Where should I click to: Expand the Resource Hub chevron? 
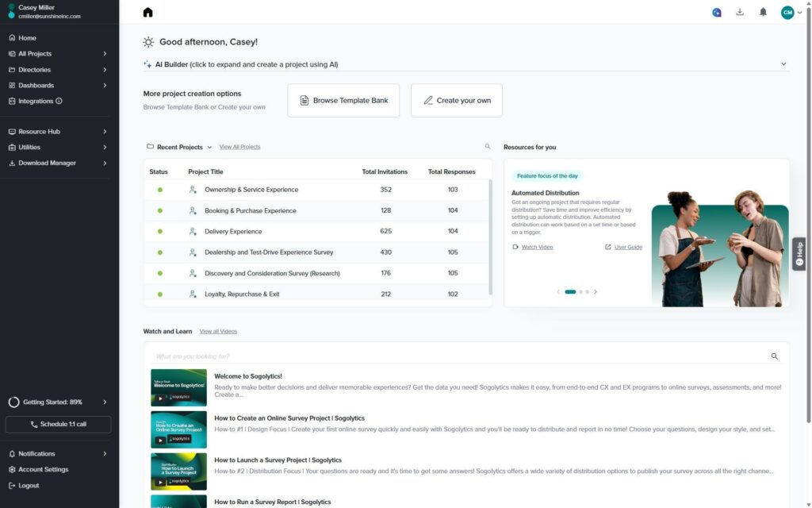click(105, 132)
